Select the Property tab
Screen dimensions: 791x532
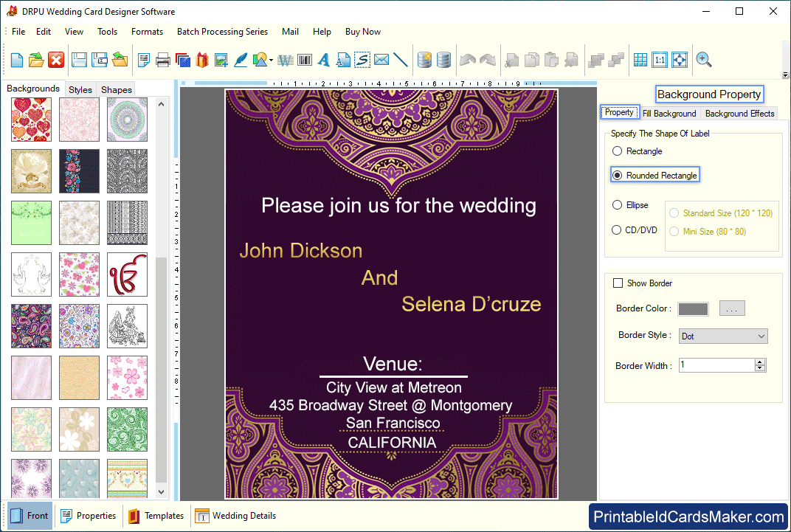[x=620, y=112]
